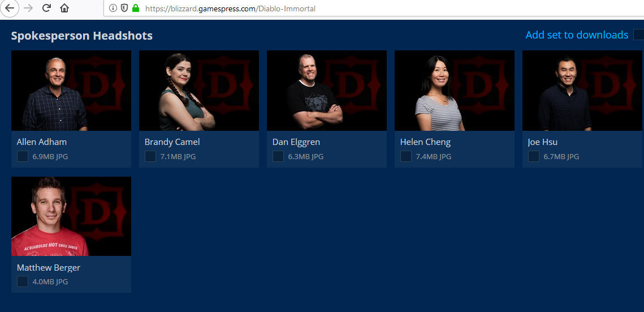Screen dimensions: 644x312
Task: Go back with the browser back arrow
Action: pos(9,8)
